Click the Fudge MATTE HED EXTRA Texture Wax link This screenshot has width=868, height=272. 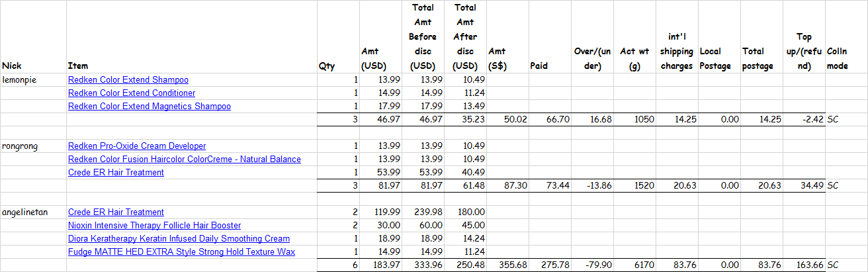[x=181, y=251]
